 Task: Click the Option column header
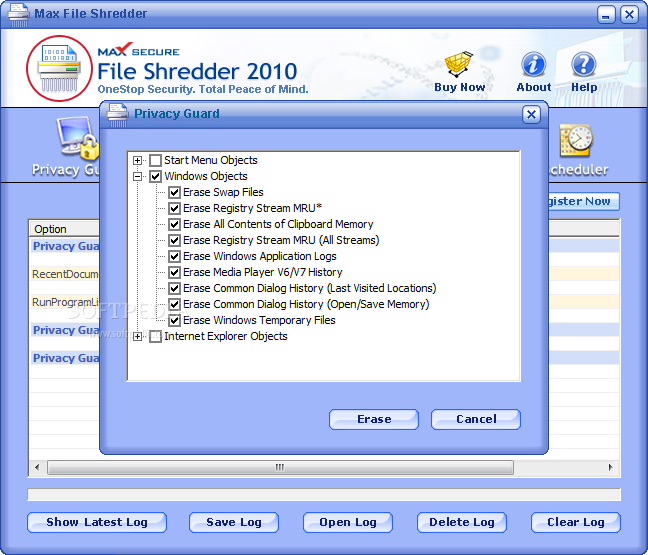coord(64,229)
